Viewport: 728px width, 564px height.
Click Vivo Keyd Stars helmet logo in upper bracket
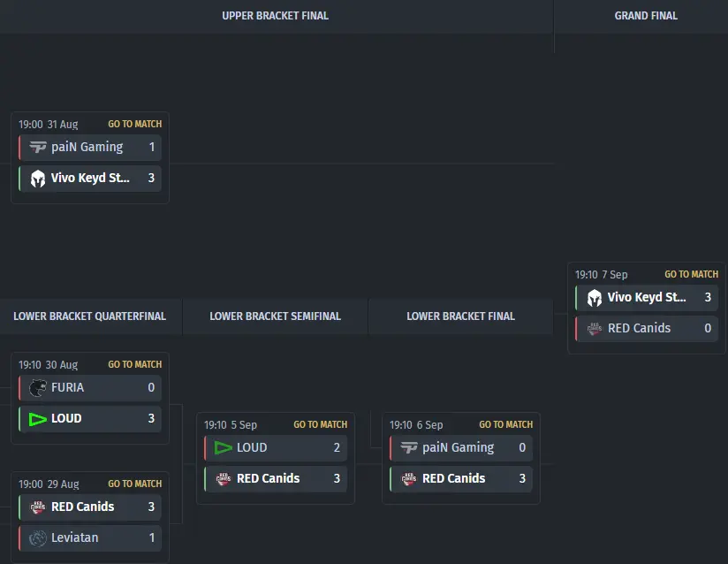(x=37, y=179)
